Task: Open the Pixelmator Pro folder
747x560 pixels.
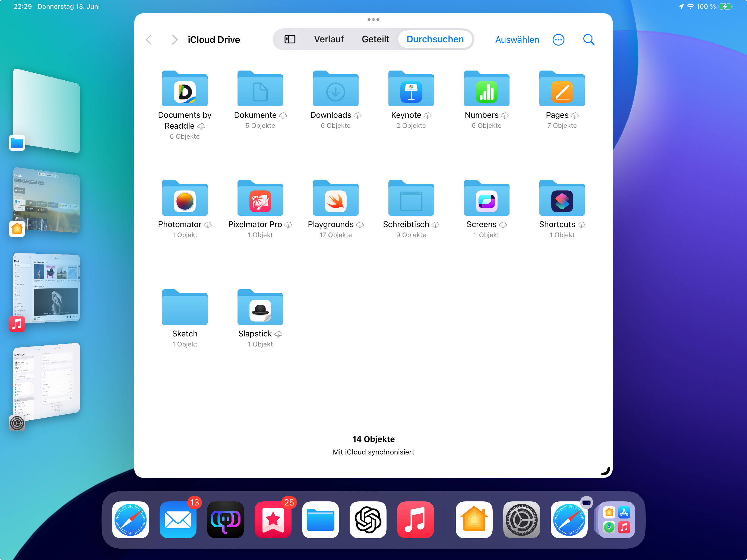Action: pos(260,199)
